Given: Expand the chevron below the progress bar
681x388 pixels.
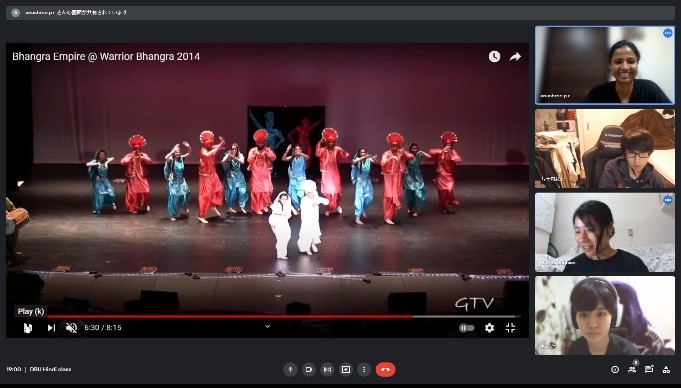Looking at the screenshot, I should (x=268, y=326).
